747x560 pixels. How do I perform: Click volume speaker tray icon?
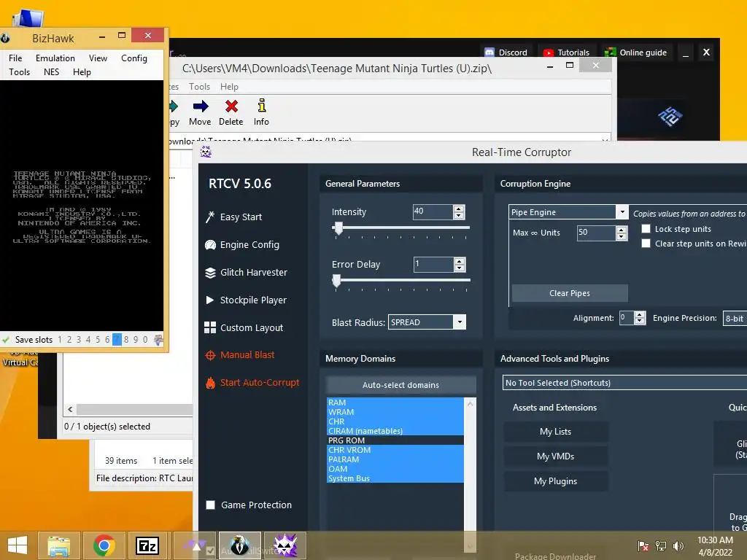tap(678, 545)
